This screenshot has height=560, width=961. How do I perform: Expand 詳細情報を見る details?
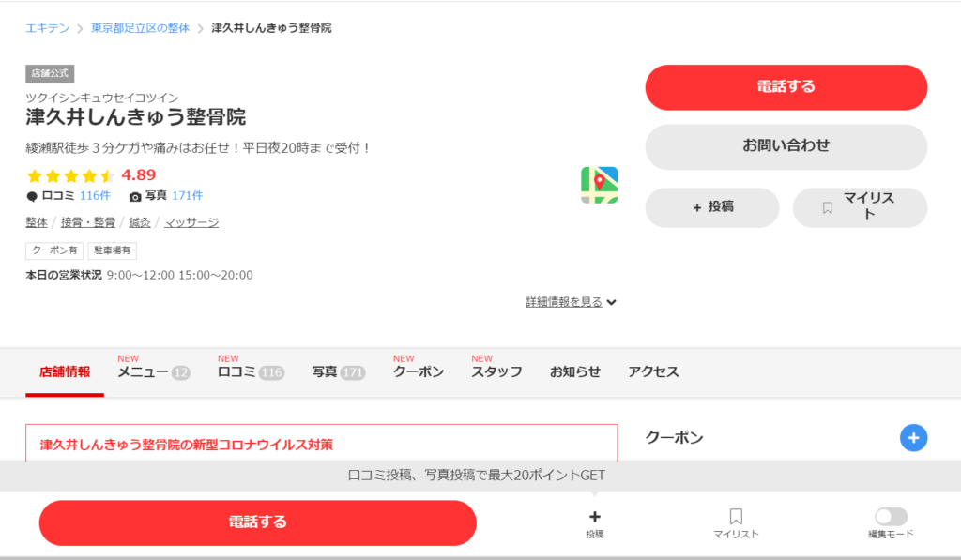click(x=571, y=302)
